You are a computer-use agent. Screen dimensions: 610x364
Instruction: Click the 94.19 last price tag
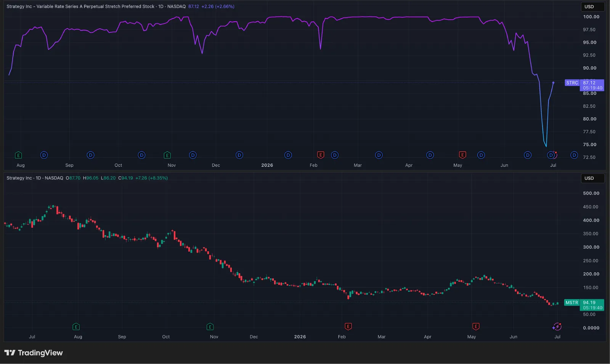[x=592, y=305]
